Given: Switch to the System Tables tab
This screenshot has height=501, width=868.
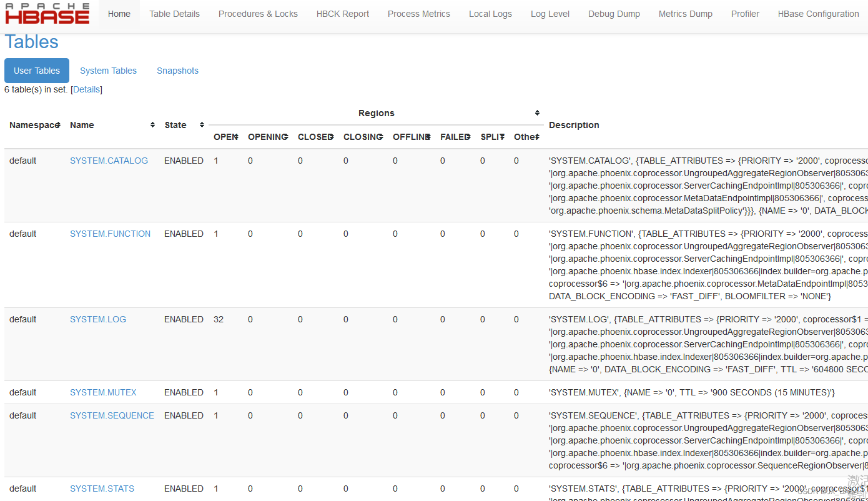Looking at the screenshot, I should (x=108, y=70).
